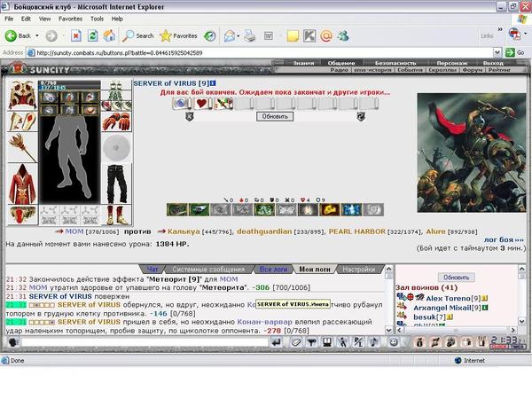Click the right shield refresh icon

tap(361, 116)
